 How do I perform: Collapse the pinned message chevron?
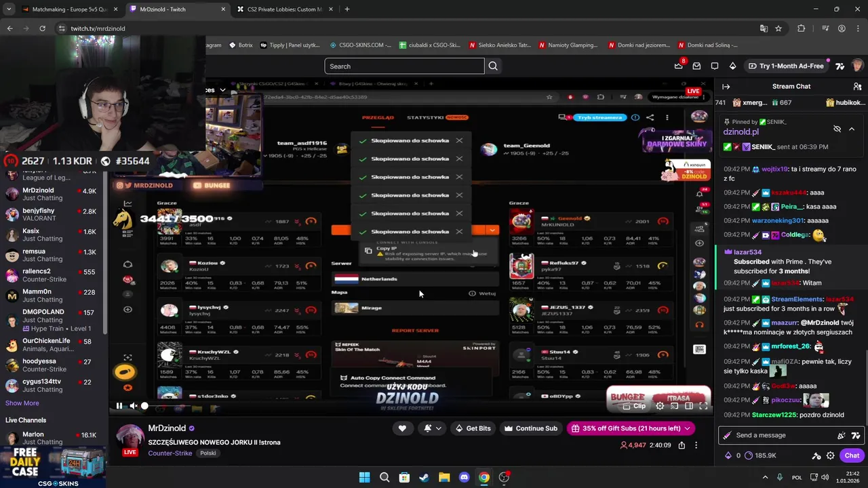click(x=852, y=129)
